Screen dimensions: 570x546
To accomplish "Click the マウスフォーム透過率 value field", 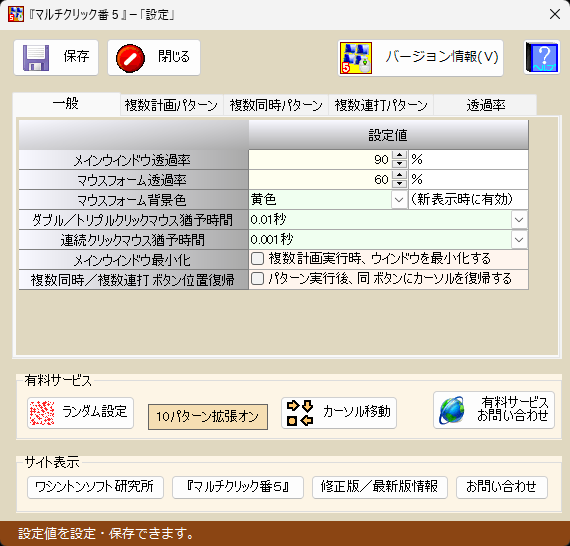I will (320, 180).
